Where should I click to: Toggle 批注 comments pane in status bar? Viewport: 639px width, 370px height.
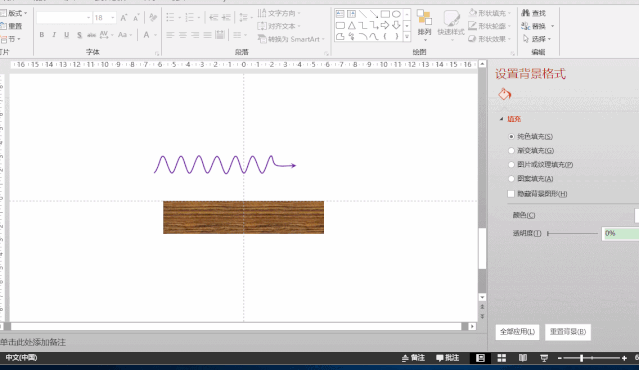pyautogui.click(x=447, y=358)
